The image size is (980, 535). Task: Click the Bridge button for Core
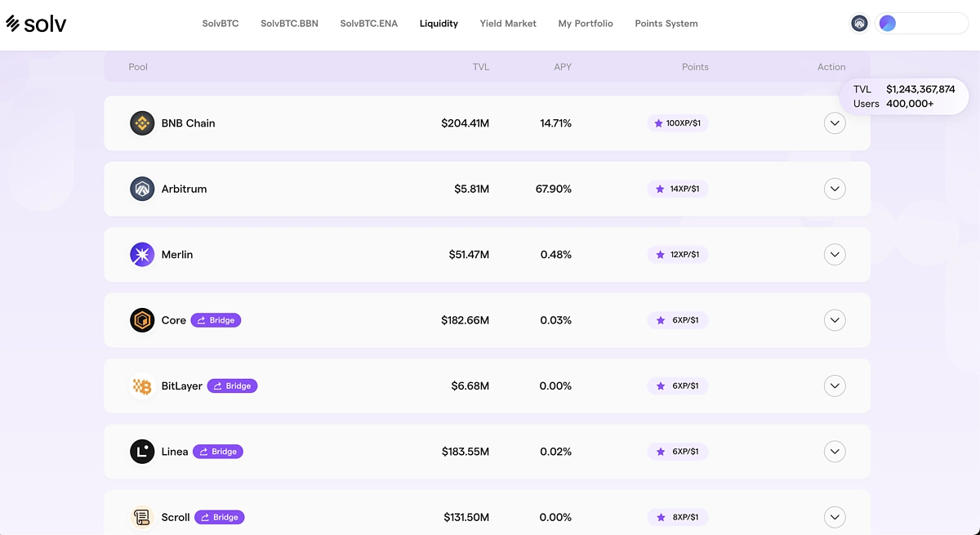(x=216, y=320)
